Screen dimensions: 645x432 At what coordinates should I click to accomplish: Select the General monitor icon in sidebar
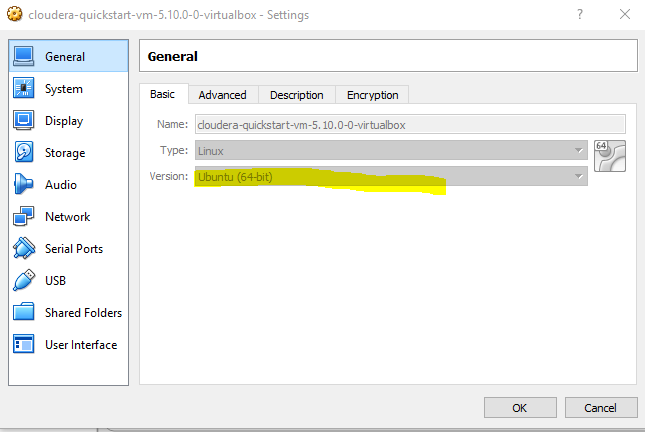click(x=23, y=56)
